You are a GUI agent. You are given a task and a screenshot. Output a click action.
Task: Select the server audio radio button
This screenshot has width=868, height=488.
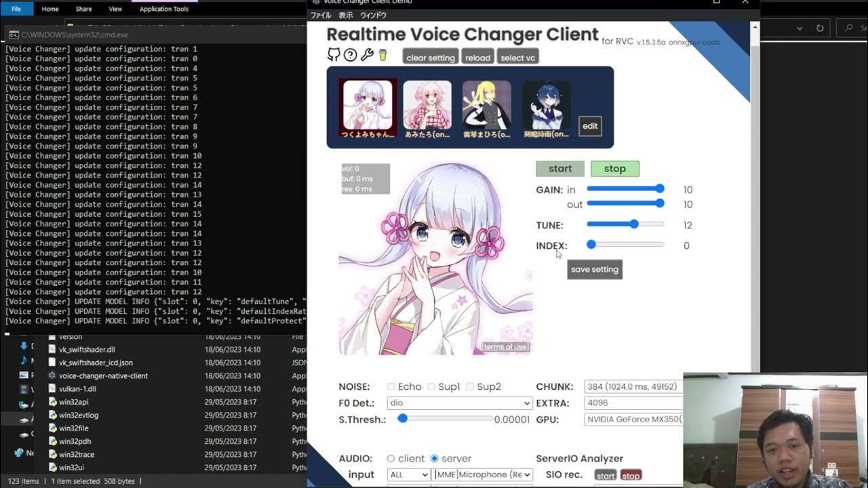pyautogui.click(x=435, y=459)
